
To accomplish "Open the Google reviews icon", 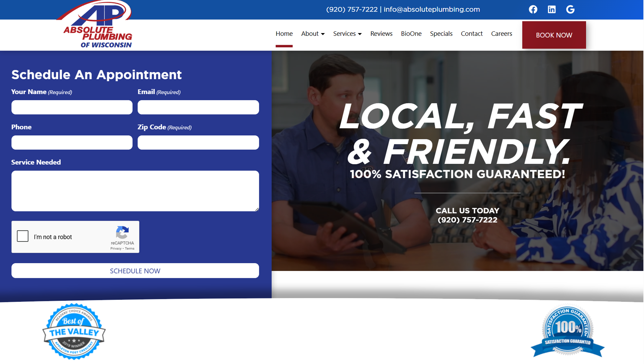I will pyautogui.click(x=570, y=9).
